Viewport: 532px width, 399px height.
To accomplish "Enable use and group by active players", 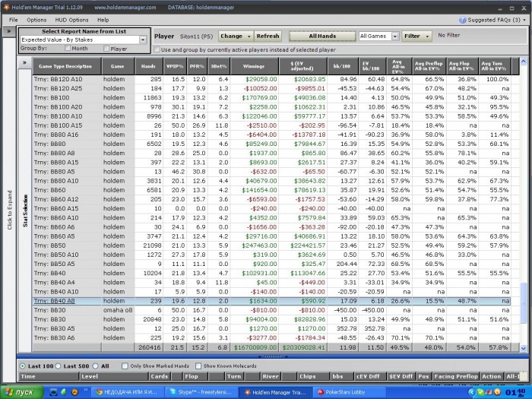I will point(157,49).
